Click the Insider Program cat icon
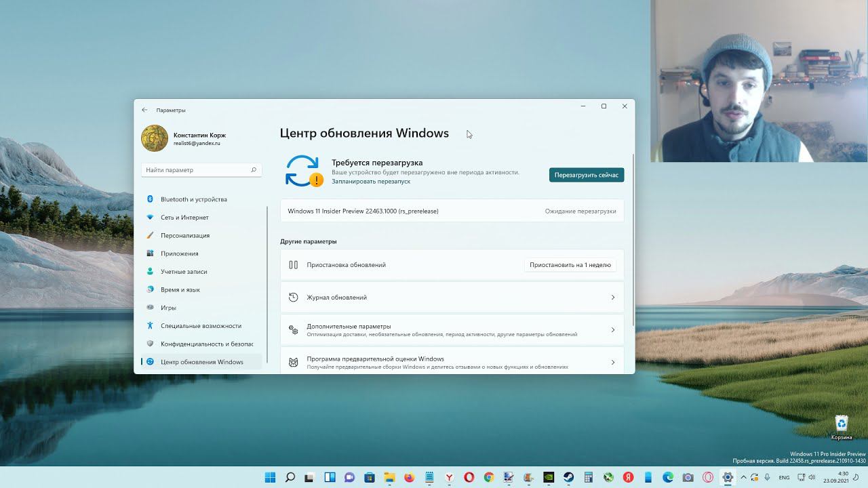Screen dimensions: 868x488 coord(294,363)
